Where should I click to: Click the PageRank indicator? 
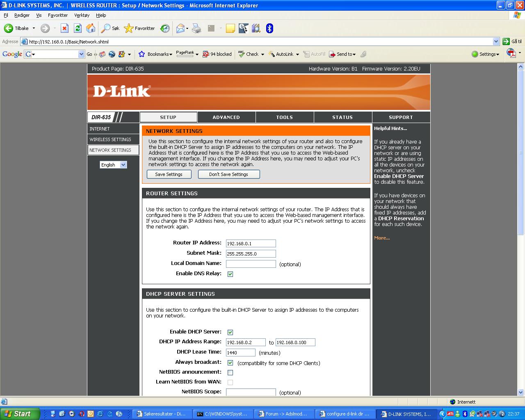tap(185, 54)
